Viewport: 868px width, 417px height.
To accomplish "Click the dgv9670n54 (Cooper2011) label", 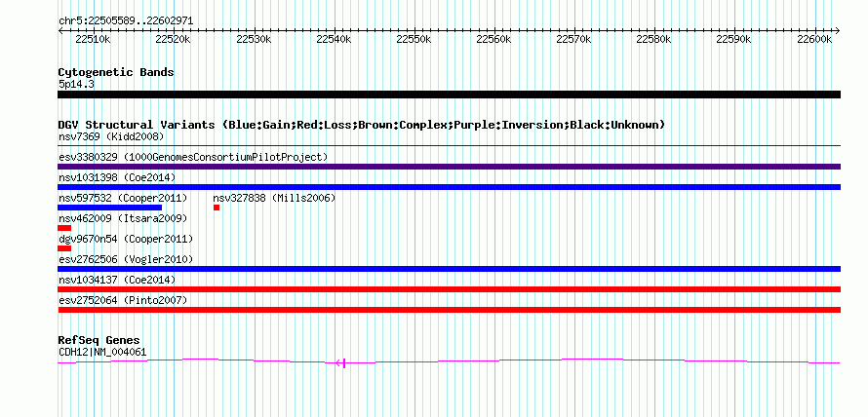I will click(126, 239).
